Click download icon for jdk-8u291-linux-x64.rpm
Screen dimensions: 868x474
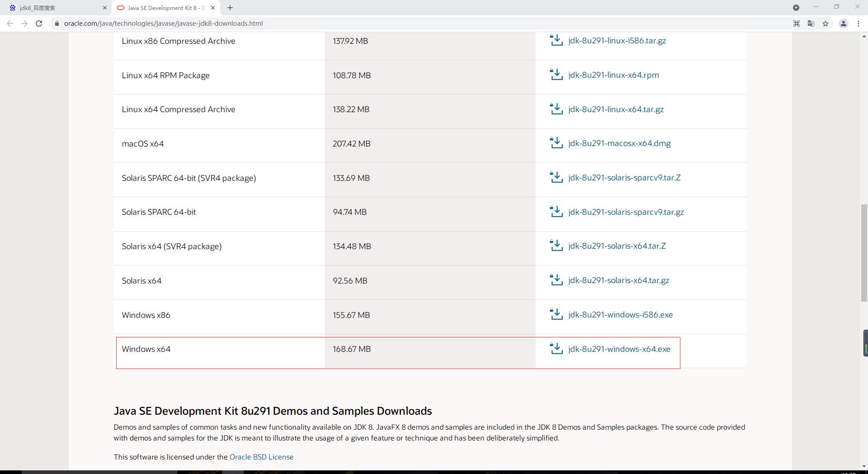pos(556,75)
